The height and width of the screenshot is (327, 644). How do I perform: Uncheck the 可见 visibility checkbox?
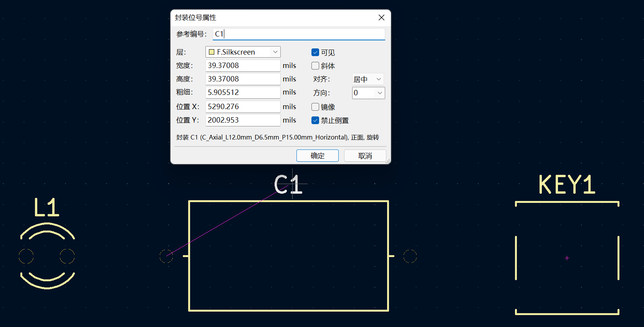click(315, 52)
